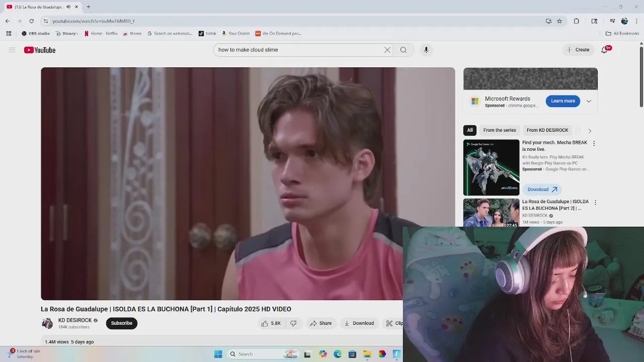Open the Ver On Demand bookmark
Image resolution: width=644 pixels, height=362 pixels.
[278, 34]
